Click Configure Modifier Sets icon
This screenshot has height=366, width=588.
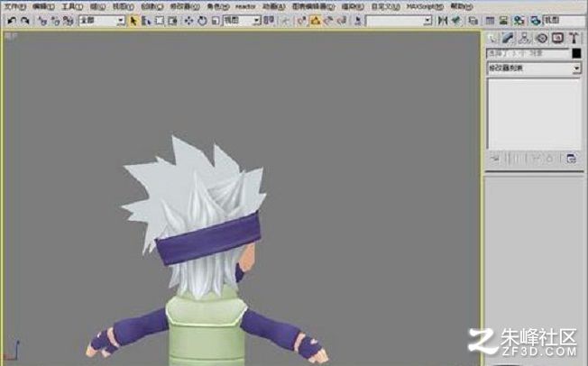coord(571,159)
